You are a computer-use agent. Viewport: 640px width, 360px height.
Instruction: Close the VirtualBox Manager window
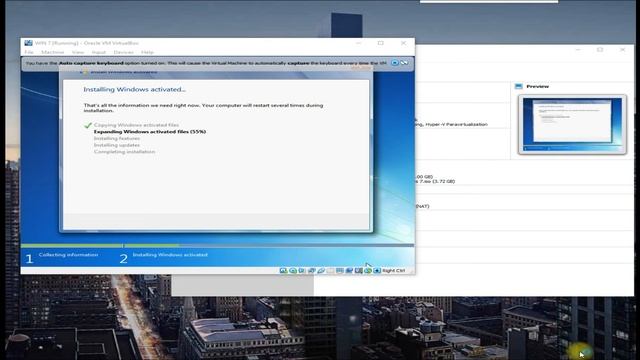pos(622,49)
